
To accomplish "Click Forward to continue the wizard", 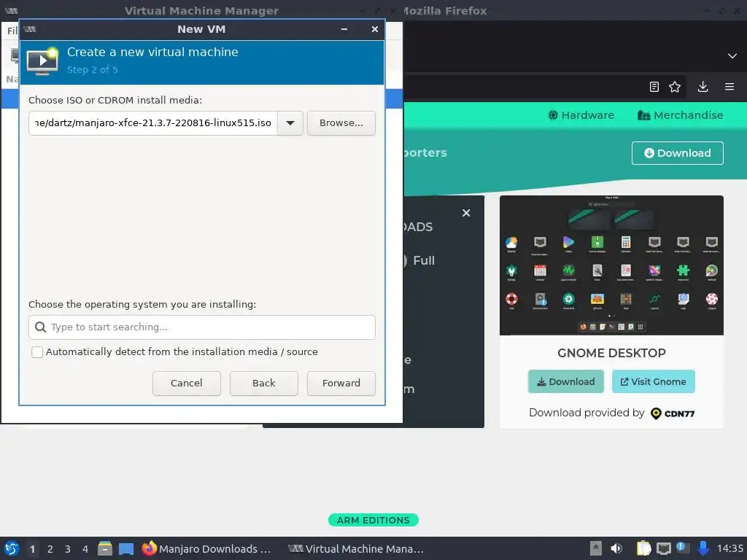I will (x=341, y=384).
